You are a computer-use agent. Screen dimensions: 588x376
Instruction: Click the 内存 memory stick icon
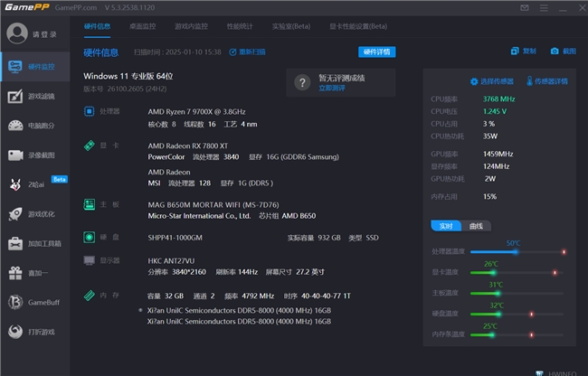[x=90, y=296]
